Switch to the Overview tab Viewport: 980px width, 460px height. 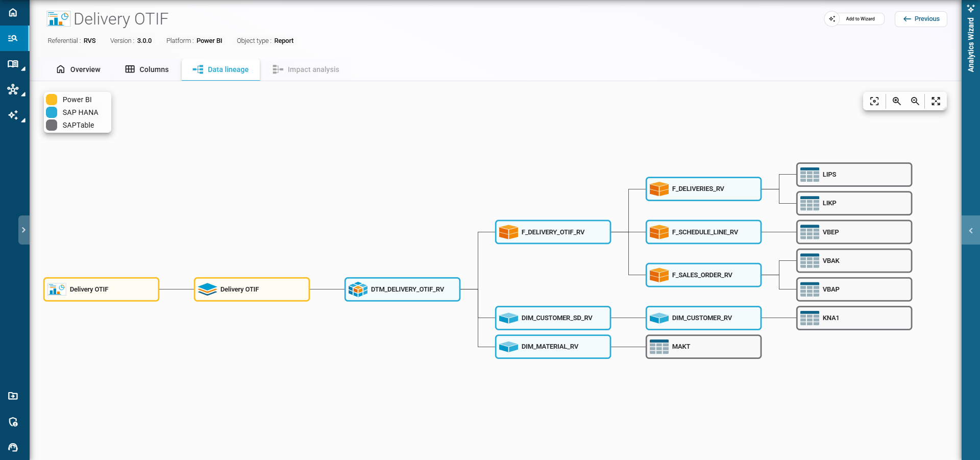coord(79,69)
